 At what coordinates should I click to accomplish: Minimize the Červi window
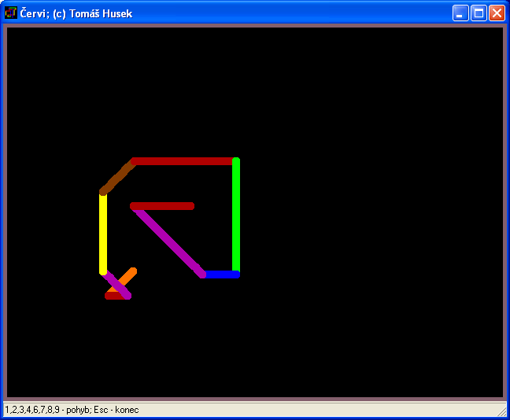click(460, 13)
